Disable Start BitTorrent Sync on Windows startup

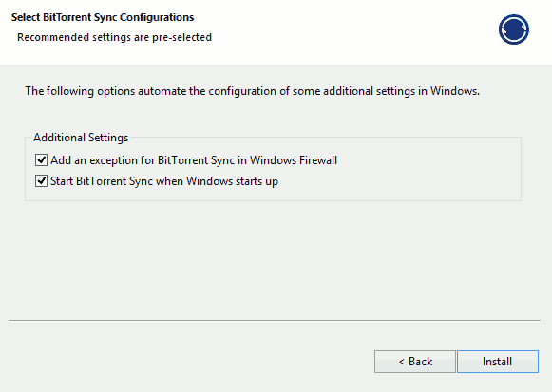click(41, 181)
